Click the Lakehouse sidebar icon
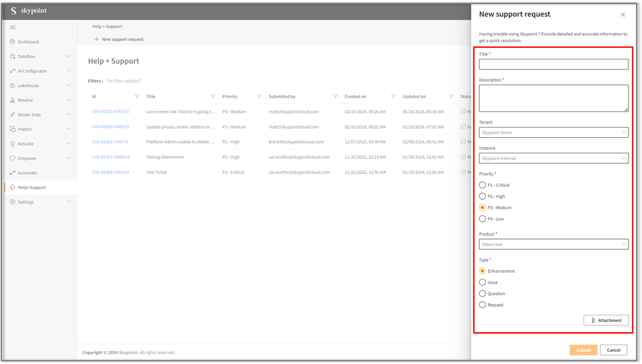The height and width of the screenshot is (364, 642). pos(12,86)
